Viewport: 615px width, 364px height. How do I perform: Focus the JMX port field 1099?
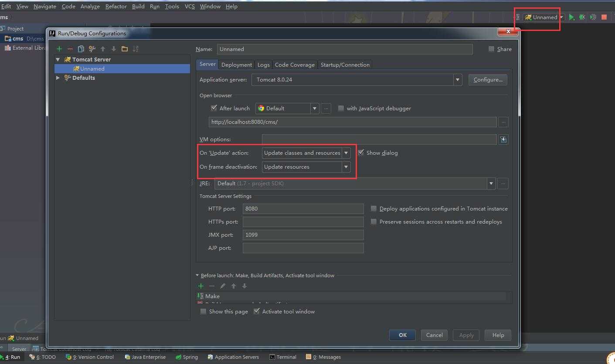303,235
